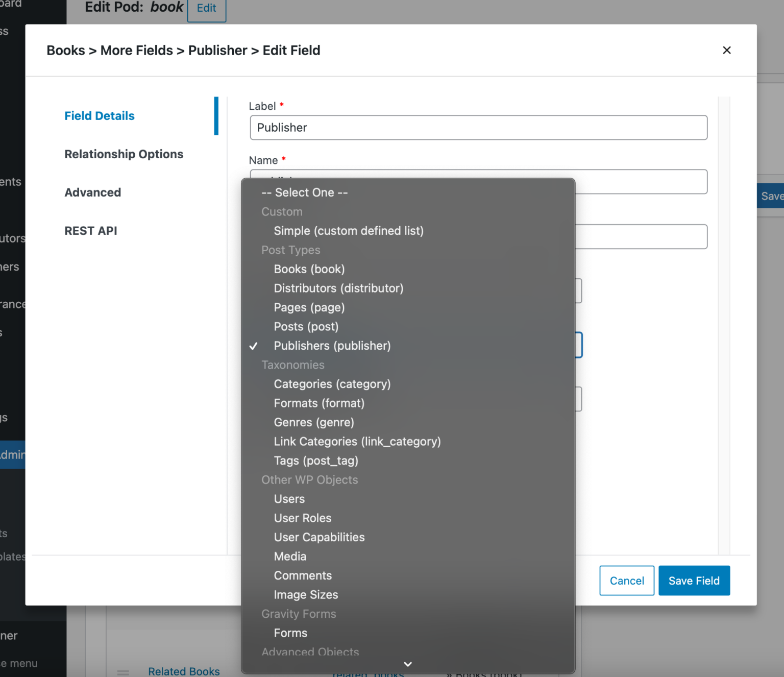Image resolution: width=784 pixels, height=677 pixels.
Task: Select Comments from the dropdown list
Action: (303, 575)
